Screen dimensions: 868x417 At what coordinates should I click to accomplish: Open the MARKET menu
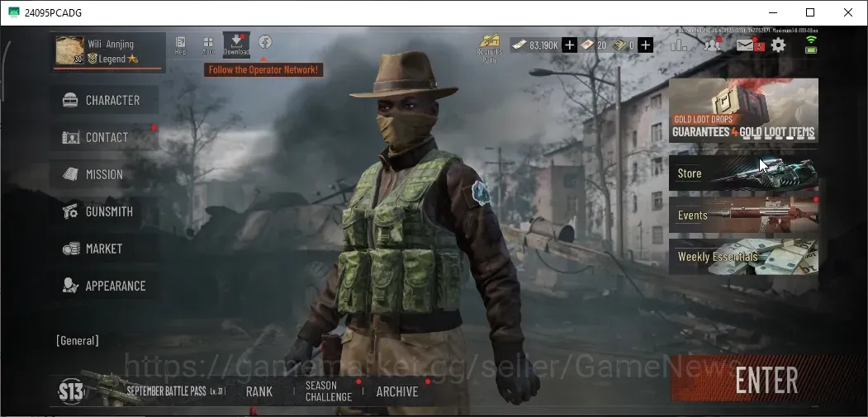click(x=105, y=249)
